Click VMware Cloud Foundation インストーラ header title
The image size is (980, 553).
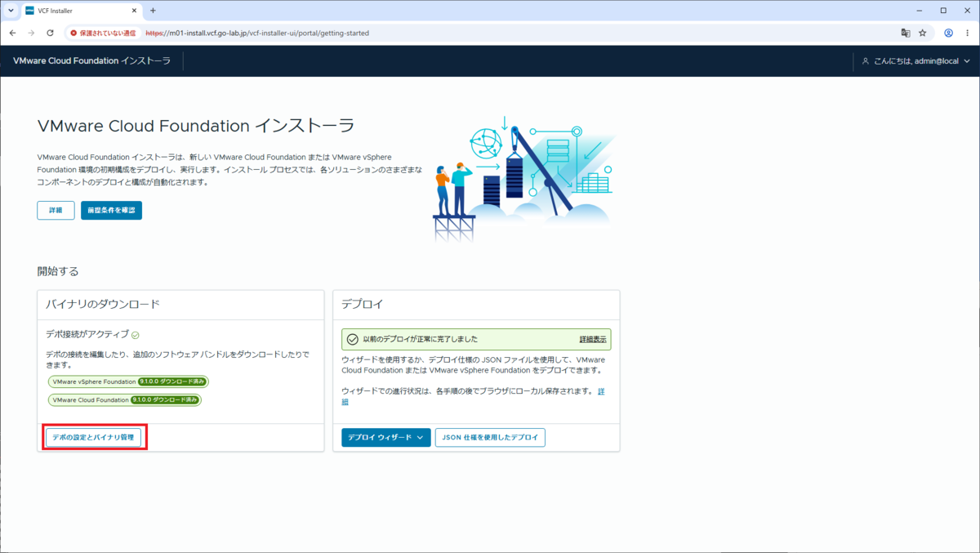pos(91,61)
